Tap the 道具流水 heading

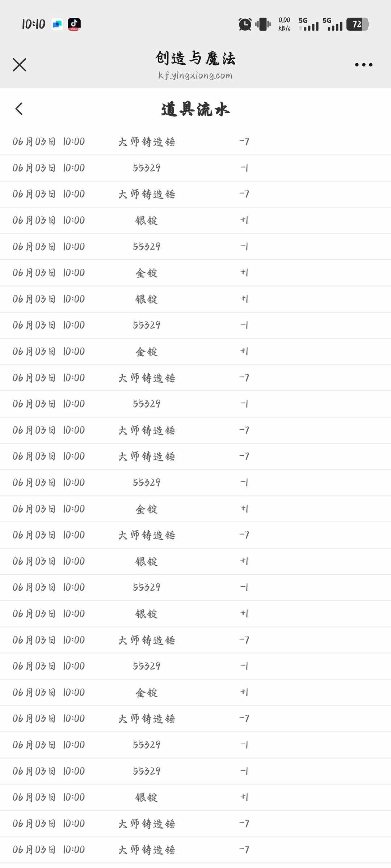point(195,109)
